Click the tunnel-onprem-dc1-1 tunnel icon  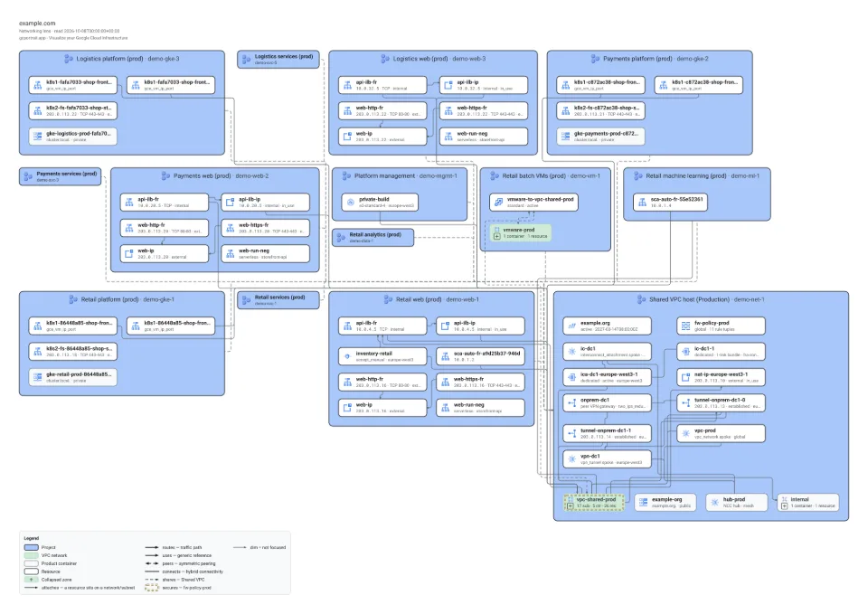tap(571, 433)
